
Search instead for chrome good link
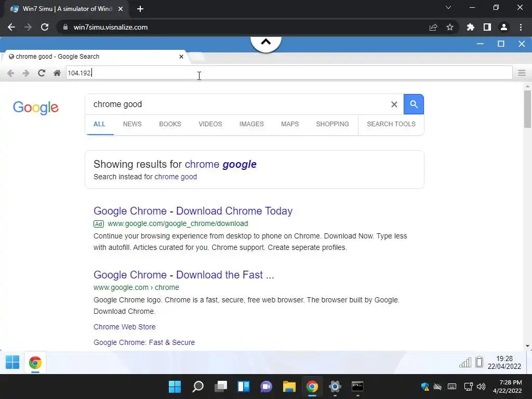(176, 177)
